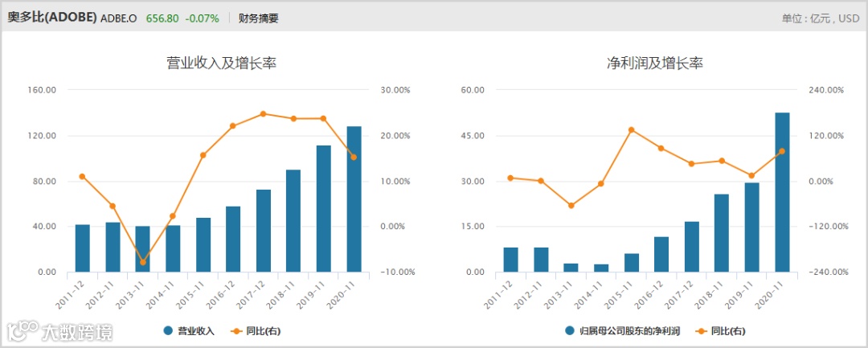Select the 2015-11 net profit bar
Viewport: 868px width, 348px height.
pyautogui.click(x=632, y=263)
